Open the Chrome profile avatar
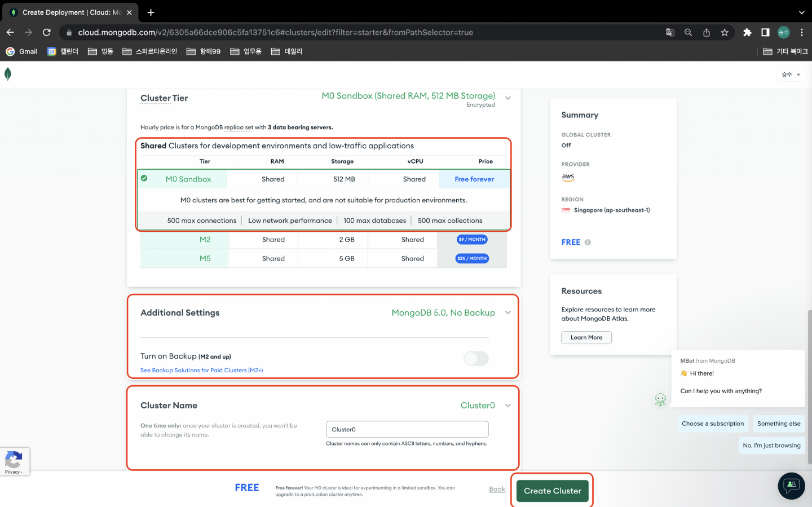This screenshot has width=812, height=507. (783, 32)
